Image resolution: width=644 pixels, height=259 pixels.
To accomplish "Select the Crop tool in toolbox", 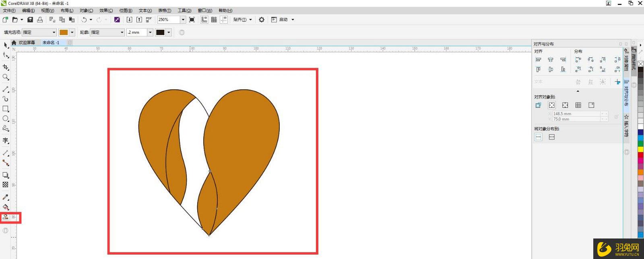I will coord(6,67).
